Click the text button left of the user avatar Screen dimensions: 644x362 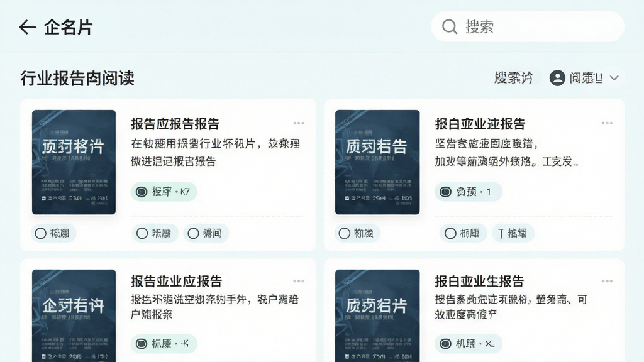click(514, 78)
